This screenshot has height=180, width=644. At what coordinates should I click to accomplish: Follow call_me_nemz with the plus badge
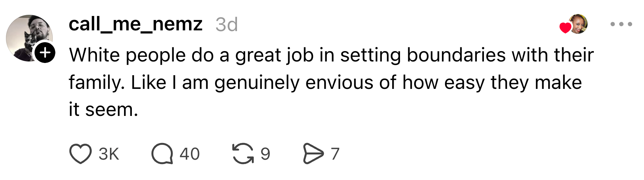(x=45, y=53)
